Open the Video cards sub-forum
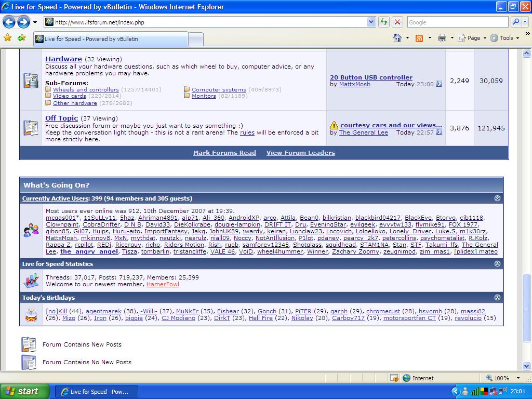 click(70, 96)
